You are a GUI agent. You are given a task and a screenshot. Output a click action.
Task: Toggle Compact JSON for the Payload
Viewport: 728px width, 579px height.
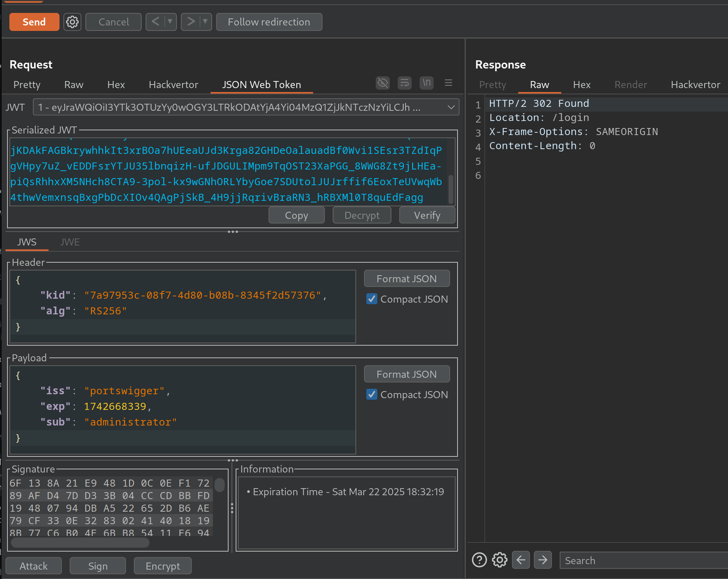click(x=372, y=395)
